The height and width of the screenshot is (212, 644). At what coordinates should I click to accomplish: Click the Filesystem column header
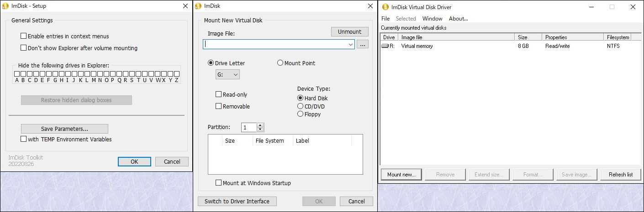point(618,37)
